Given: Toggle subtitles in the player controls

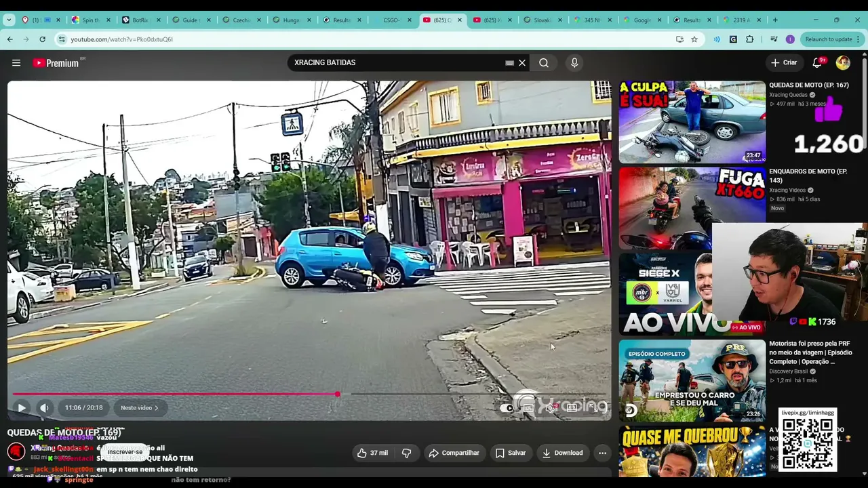Looking at the screenshot, I should pos(528,408).
